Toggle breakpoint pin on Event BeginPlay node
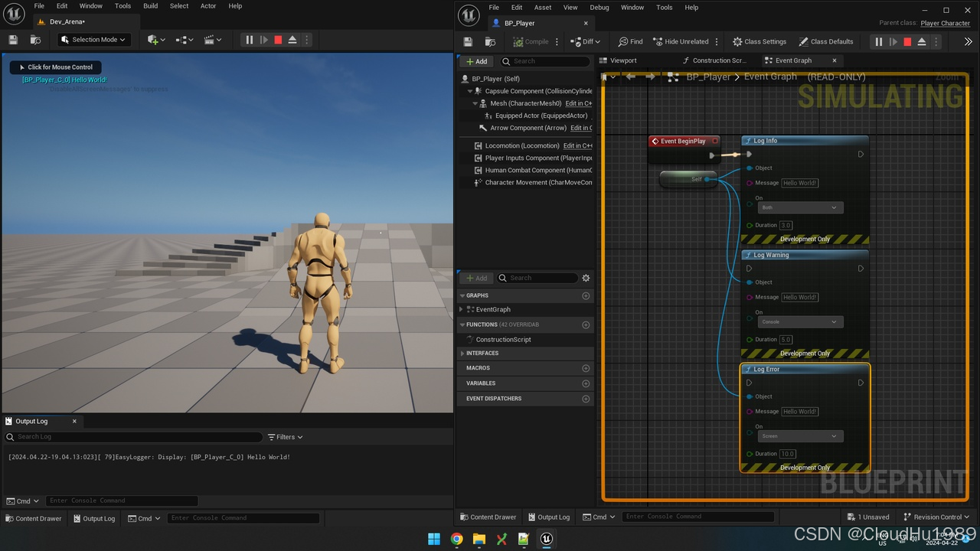The width and height of the screenshot is (980, 551). pyautogui.click(x=715, y=141)
